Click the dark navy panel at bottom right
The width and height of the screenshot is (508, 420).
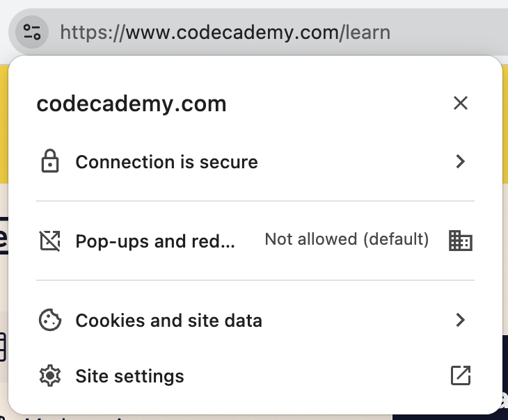point(505,375)
